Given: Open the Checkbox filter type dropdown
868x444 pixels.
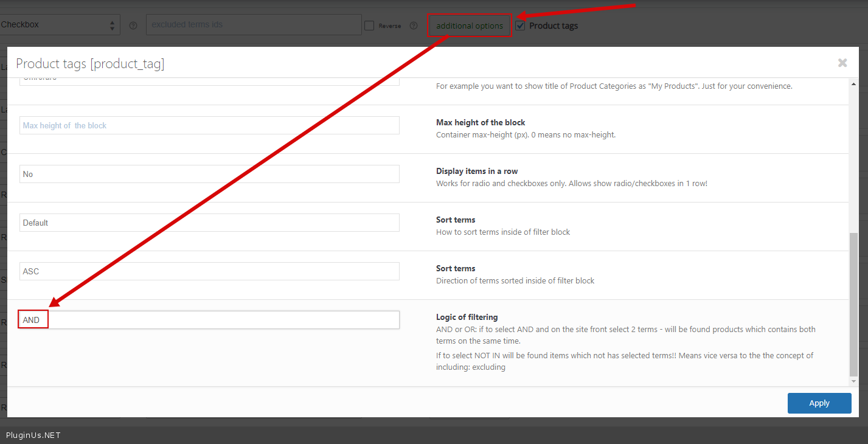Looking at the screenshot, I should coord(59,25).
